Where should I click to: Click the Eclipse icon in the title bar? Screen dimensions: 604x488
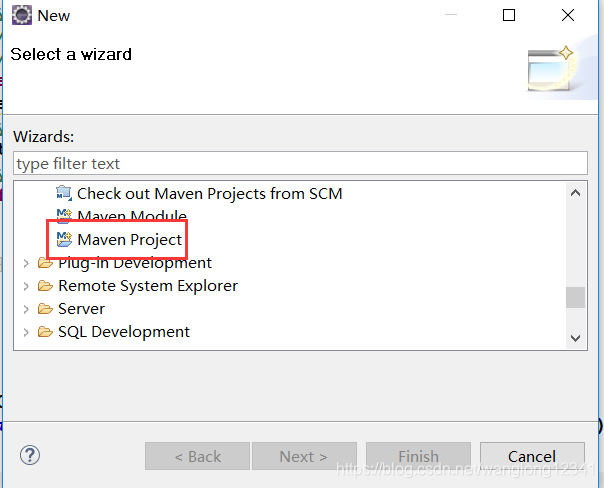click(22, 15)
